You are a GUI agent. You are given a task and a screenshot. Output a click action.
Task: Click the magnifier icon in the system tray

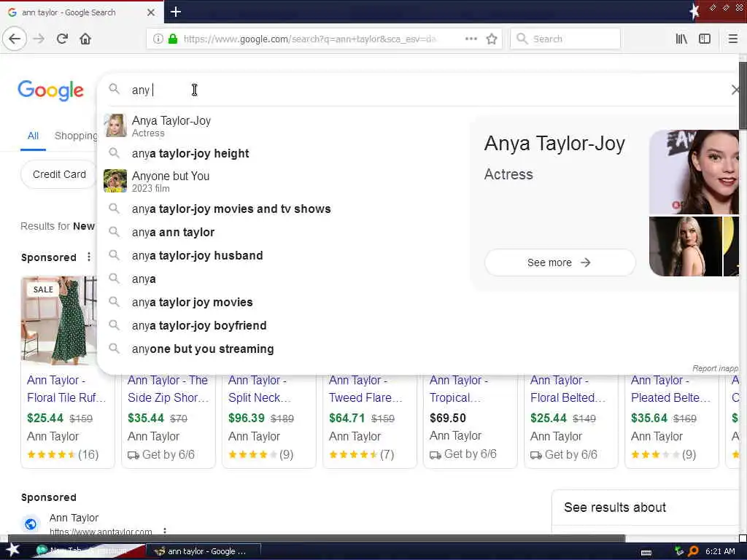click(x=693, y=551)
